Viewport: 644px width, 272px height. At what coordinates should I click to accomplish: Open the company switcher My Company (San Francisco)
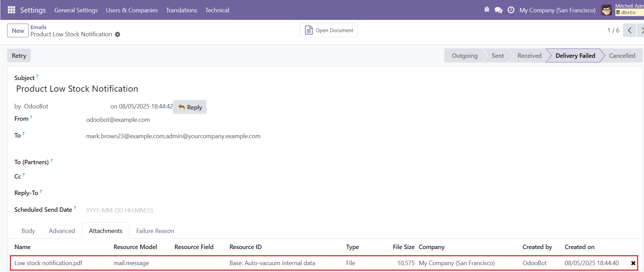[x=557, y=10]
